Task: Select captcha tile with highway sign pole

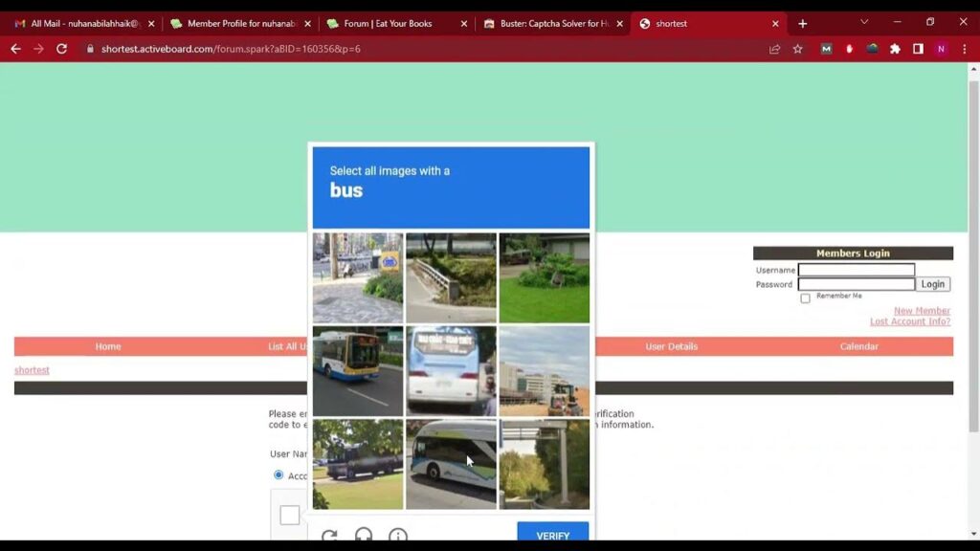Action: [545, 464]
